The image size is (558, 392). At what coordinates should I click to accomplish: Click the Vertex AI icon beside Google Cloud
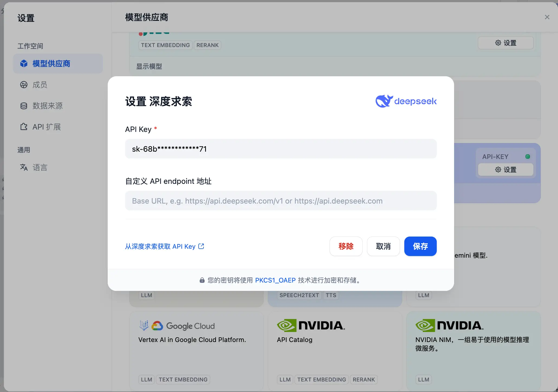pos(144,325)
